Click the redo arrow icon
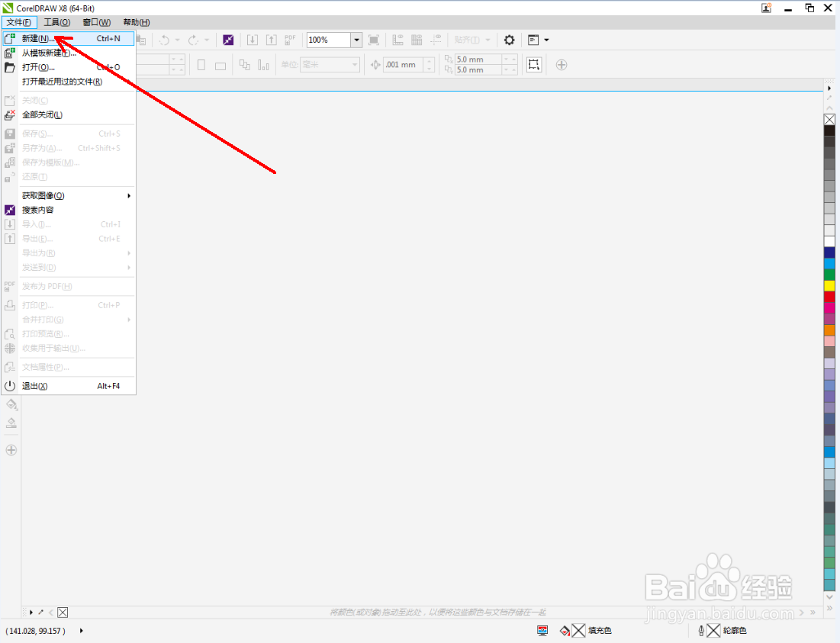Viewport: 840px width, 643px height. tap(193, 40)
